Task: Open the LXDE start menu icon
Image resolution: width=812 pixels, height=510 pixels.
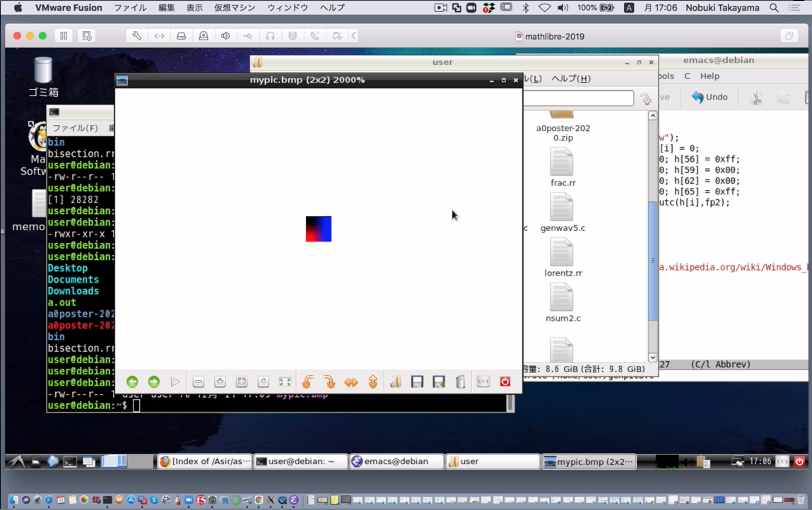Action: 17,461
